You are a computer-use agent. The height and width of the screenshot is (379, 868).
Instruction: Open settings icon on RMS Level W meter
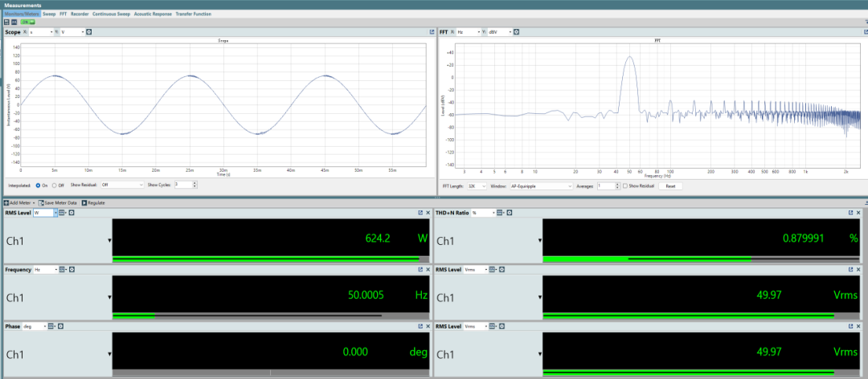[72, 213]
